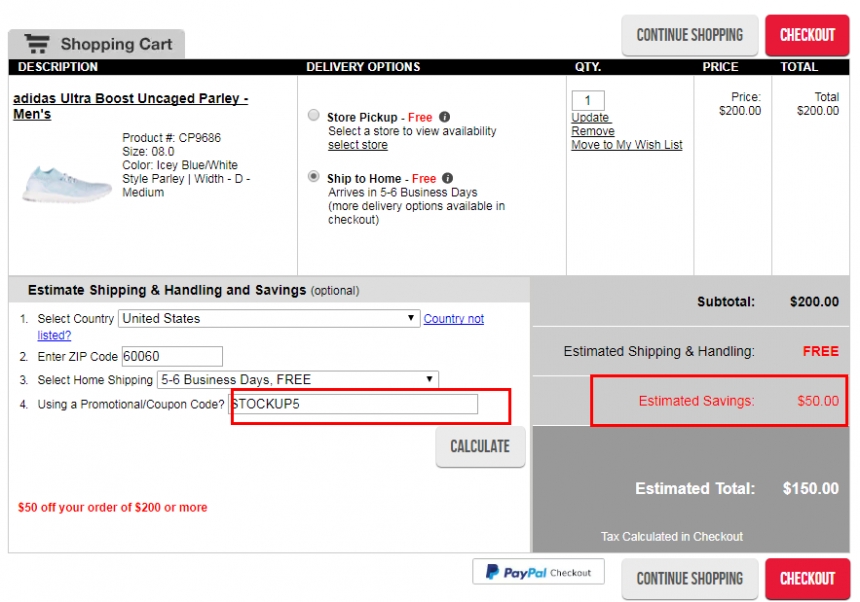Open Store Pickup info icon
The height and width of the screenshot is (602, 860).
pos(445,117)
